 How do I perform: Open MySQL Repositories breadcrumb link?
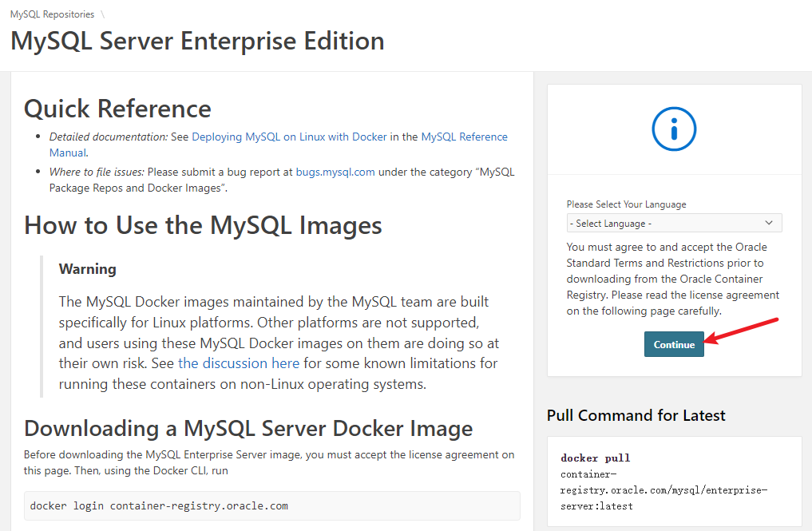pos(53,14)
